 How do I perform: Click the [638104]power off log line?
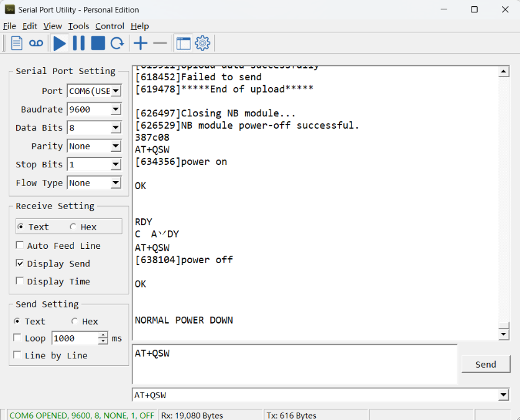(x=183, y=259)
